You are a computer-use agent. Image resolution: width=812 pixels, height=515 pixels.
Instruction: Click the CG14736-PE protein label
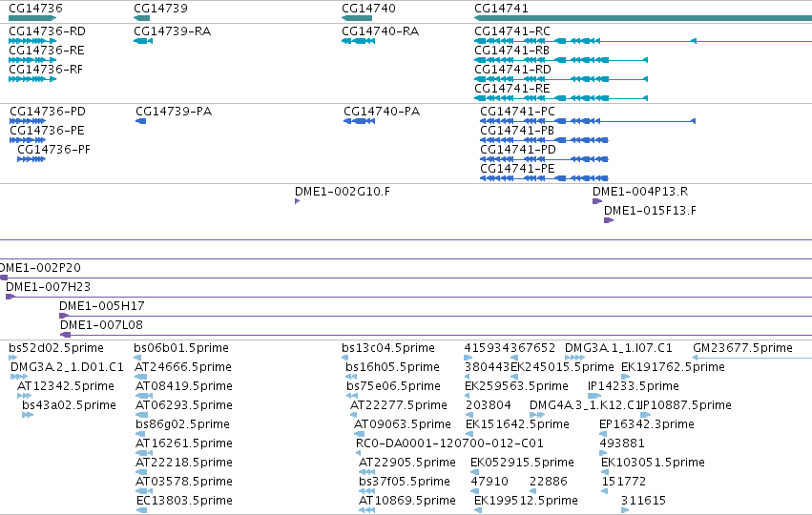point(47,131)
